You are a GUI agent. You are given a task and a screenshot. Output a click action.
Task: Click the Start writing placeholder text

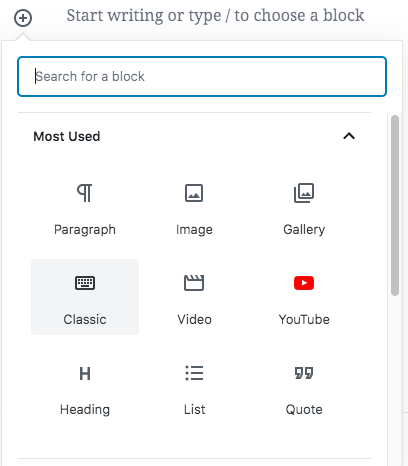[x=215, y=16]
